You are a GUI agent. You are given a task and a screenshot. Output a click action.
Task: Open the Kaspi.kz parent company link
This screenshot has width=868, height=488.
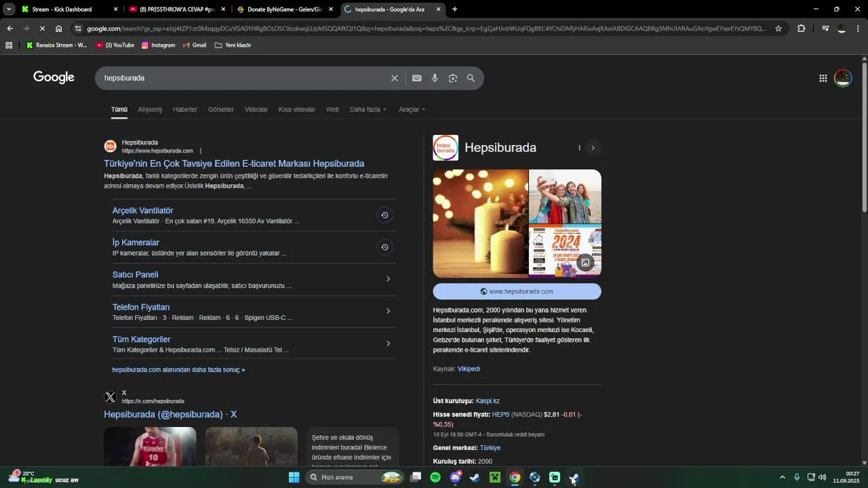click(x=488, y=401)
